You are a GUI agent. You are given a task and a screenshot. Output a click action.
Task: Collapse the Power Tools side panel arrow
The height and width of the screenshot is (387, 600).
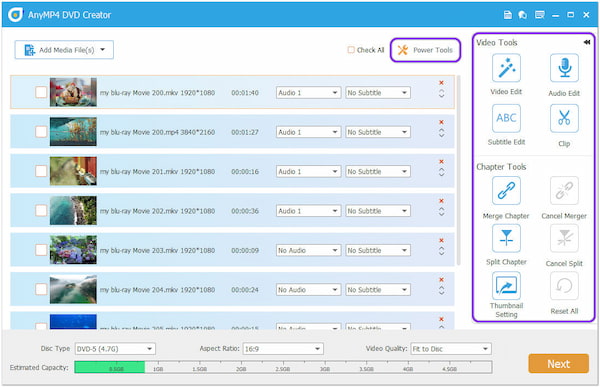587,42
